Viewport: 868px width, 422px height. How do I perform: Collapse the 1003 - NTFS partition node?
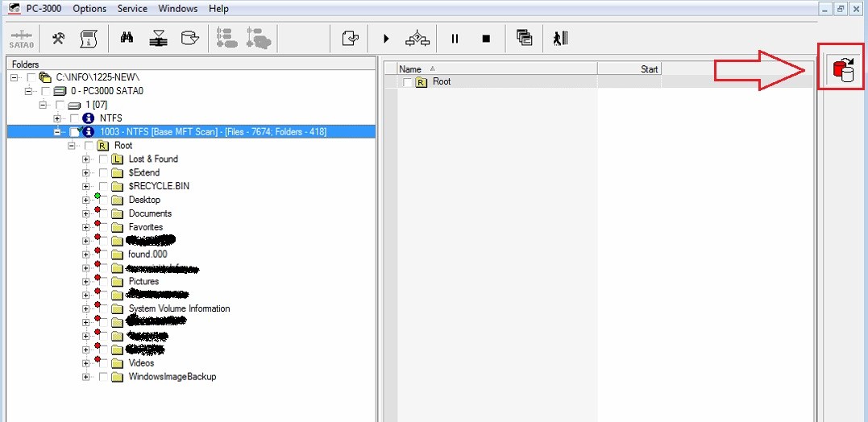point(58,132)
